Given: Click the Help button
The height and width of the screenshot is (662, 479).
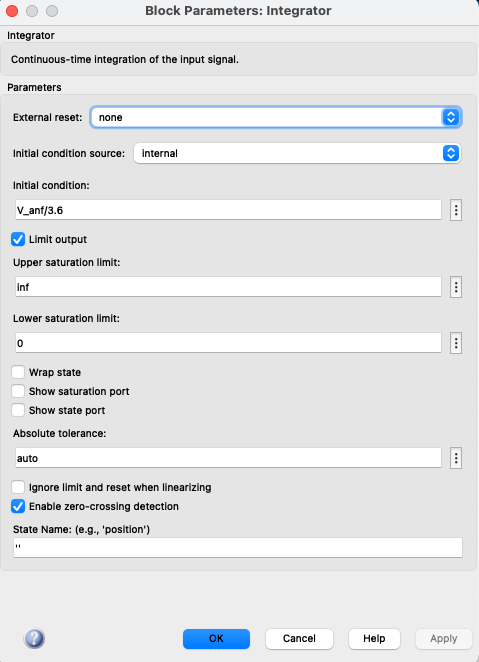Looking at the screenshot, I should tap(374, 638).
